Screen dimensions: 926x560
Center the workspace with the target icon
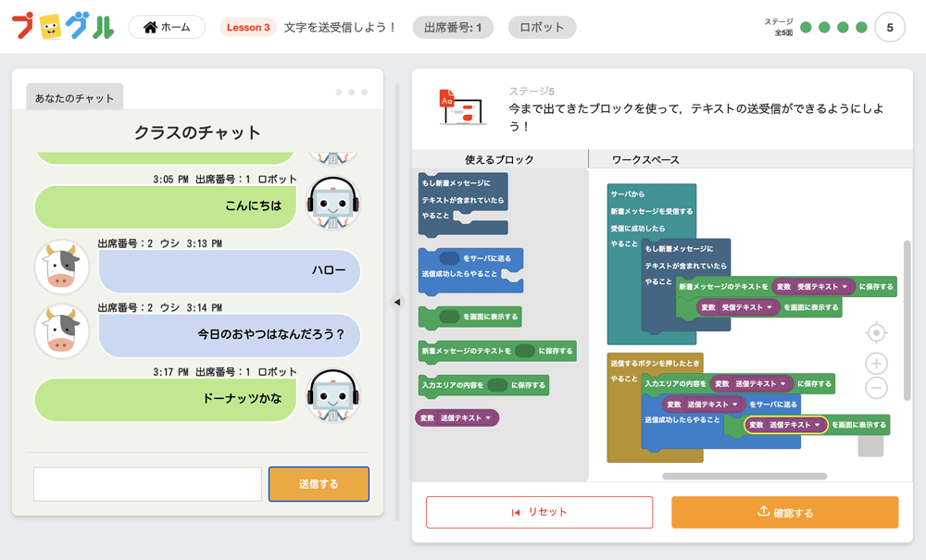coord(876,333)
